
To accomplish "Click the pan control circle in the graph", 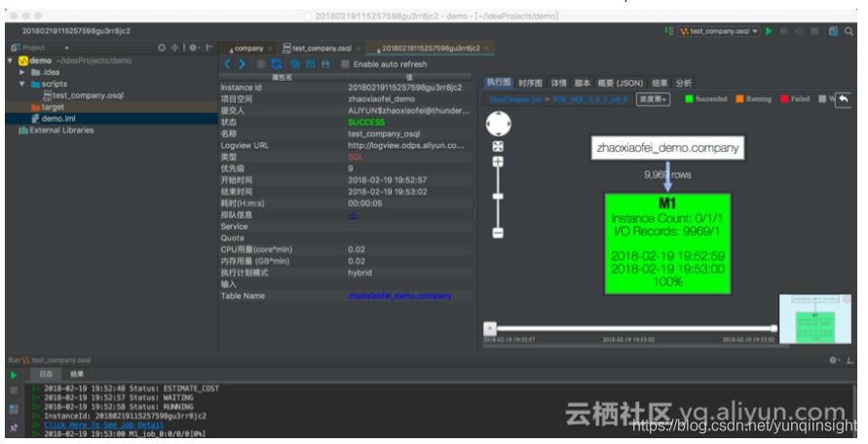I will 498,124.
